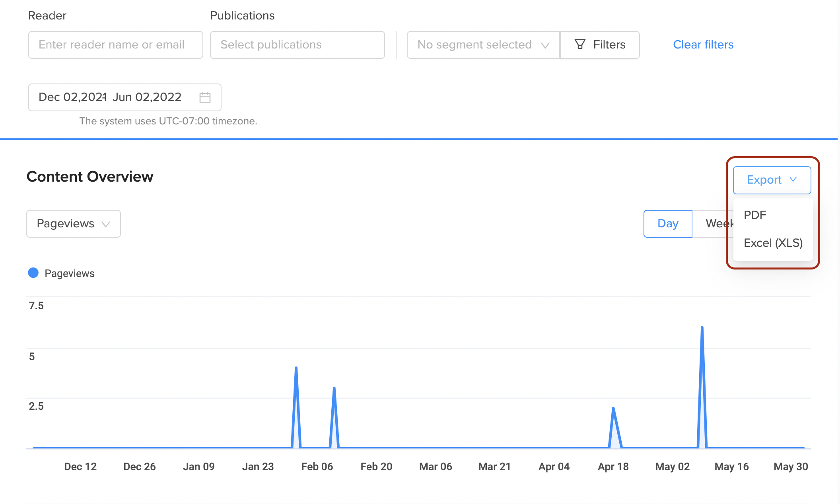Open the No segment selected dropdown

[474, 45]
